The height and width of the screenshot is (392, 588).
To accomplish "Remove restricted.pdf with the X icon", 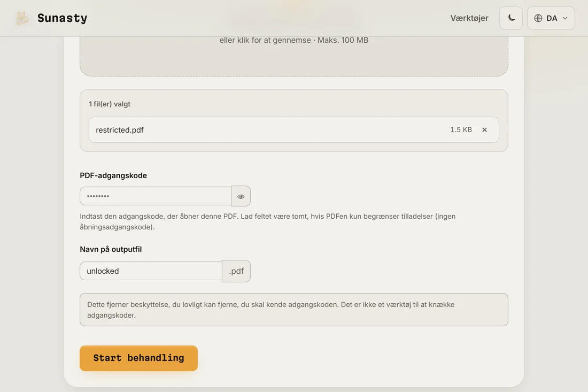I will (484, 130).
